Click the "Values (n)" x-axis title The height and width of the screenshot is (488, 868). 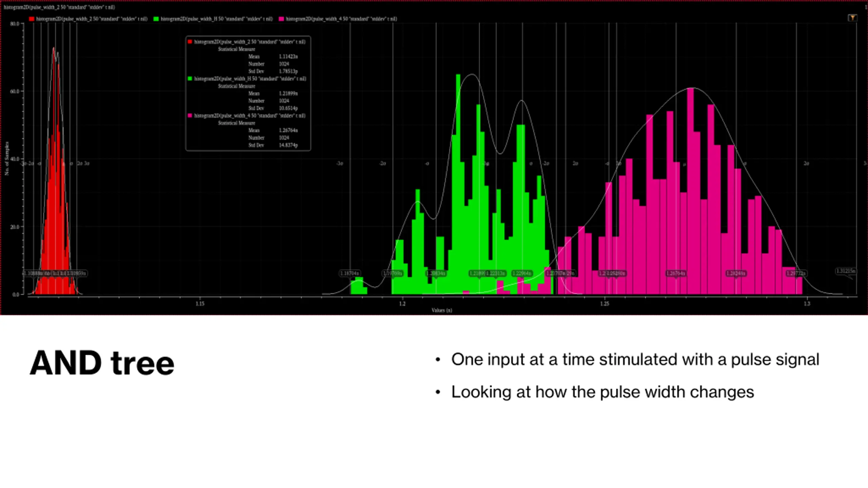tap(442, 310)
